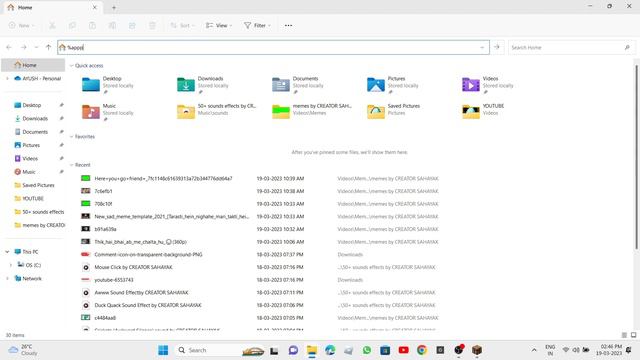Select Comment-icon-on-transparent-background-PNG file
The height and width of the screenshot is (360, 640).
click(x=148, y=255)
